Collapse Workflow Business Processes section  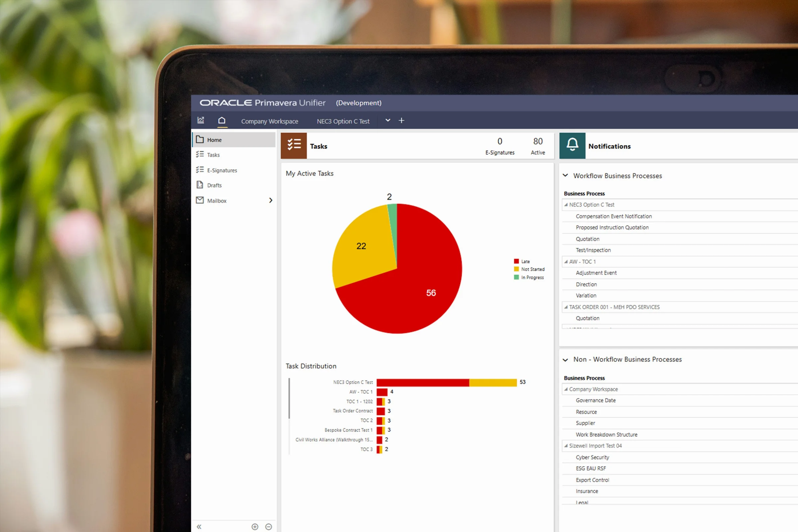point(565,176)
